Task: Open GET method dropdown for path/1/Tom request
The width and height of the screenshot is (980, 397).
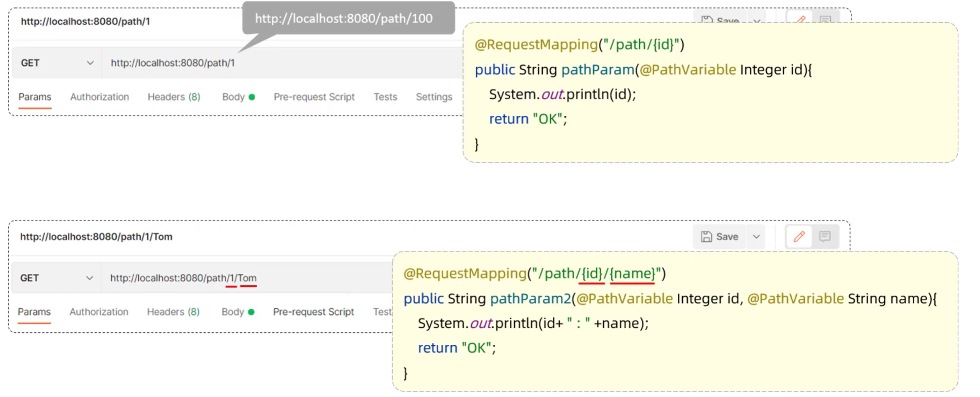Action: pyautogui.click(x=56, y=278)
